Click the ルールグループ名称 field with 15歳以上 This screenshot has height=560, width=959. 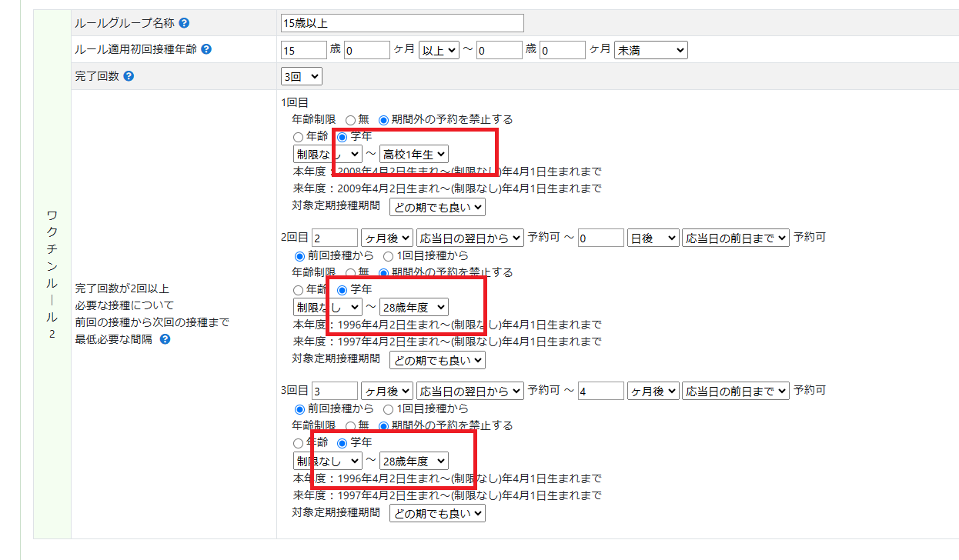click(x=403, y=23)
